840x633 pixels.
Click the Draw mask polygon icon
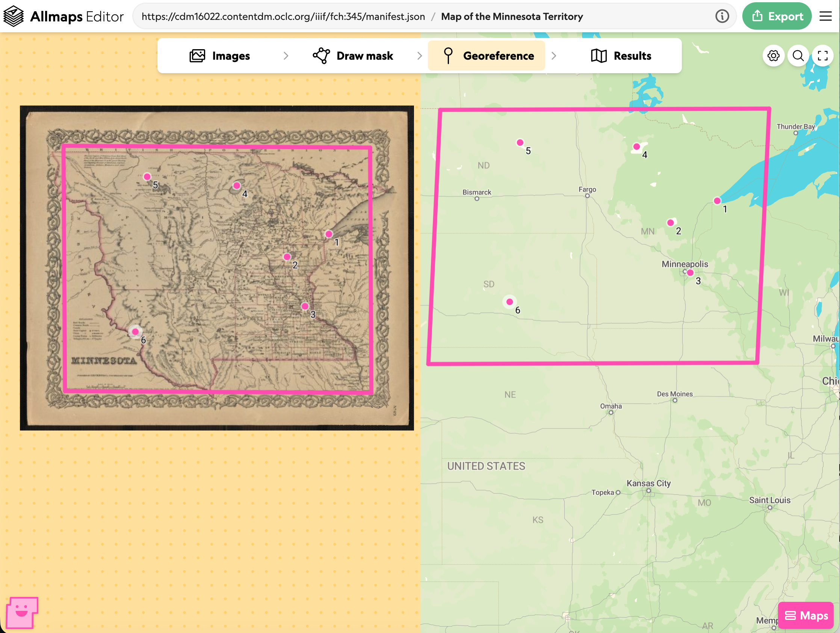321,56
